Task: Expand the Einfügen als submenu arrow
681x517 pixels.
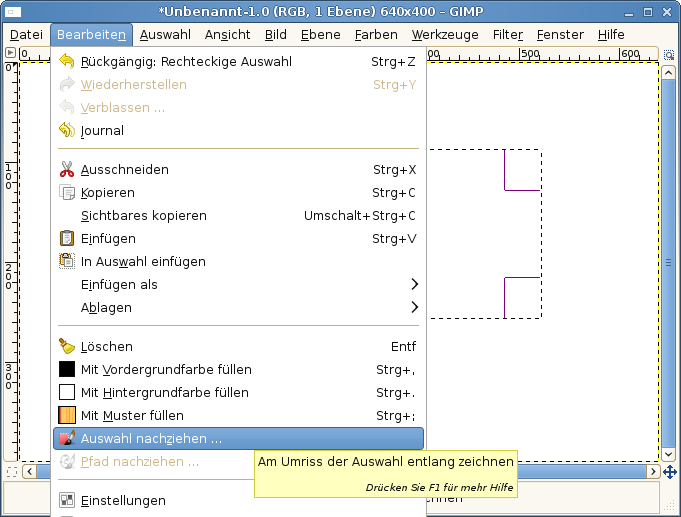Action: (414, 285)
